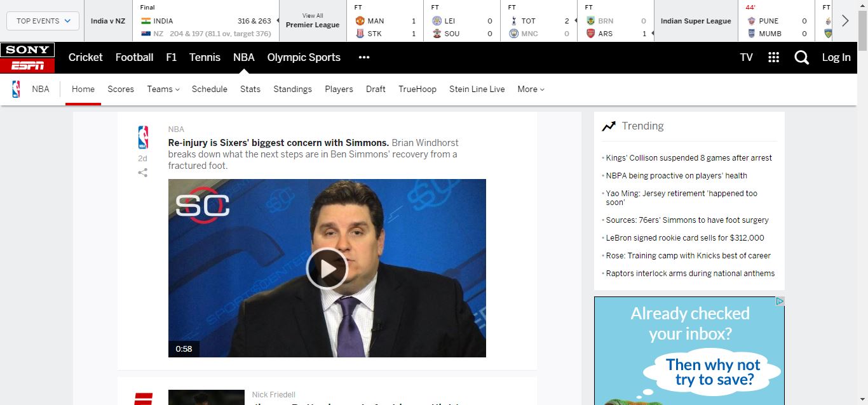Screen dimensions: 868x405
Task: Open the Top Events dropdown
Action: [43, 21]
